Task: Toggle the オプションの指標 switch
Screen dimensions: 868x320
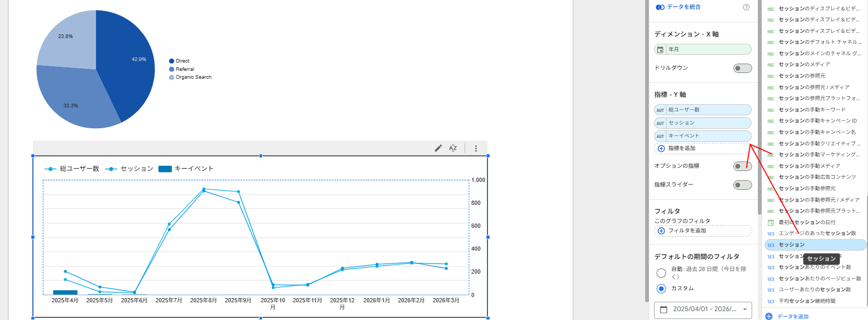Action: (x=742, y=166)
